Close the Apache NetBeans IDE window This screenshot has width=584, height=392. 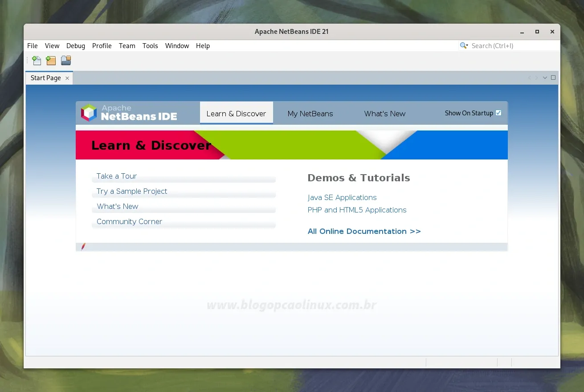click(552, 32)
